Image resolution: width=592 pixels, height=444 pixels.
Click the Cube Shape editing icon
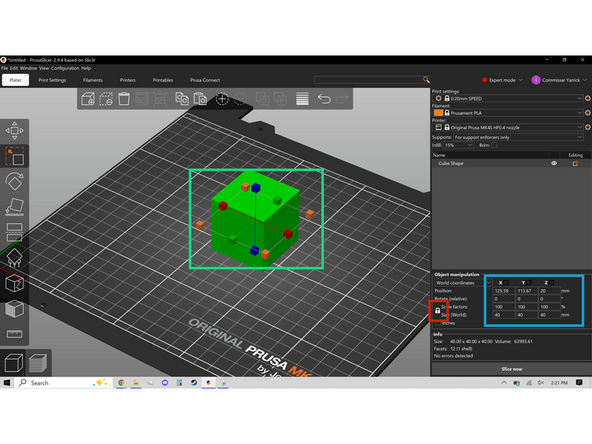click(x=575, y=163)
